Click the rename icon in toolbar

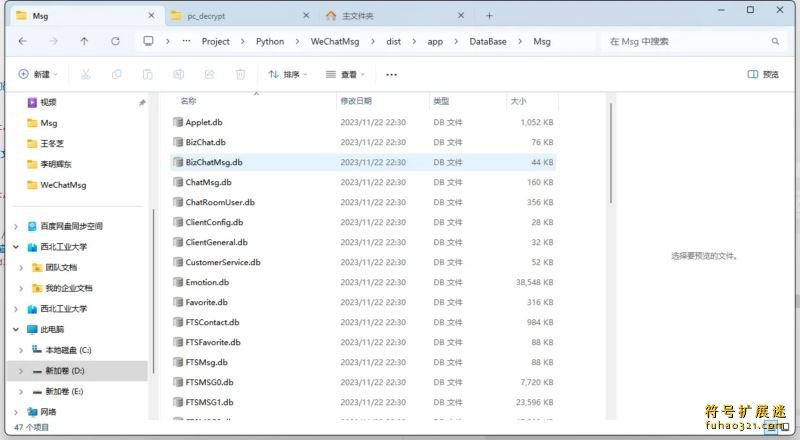coord(179,75)
